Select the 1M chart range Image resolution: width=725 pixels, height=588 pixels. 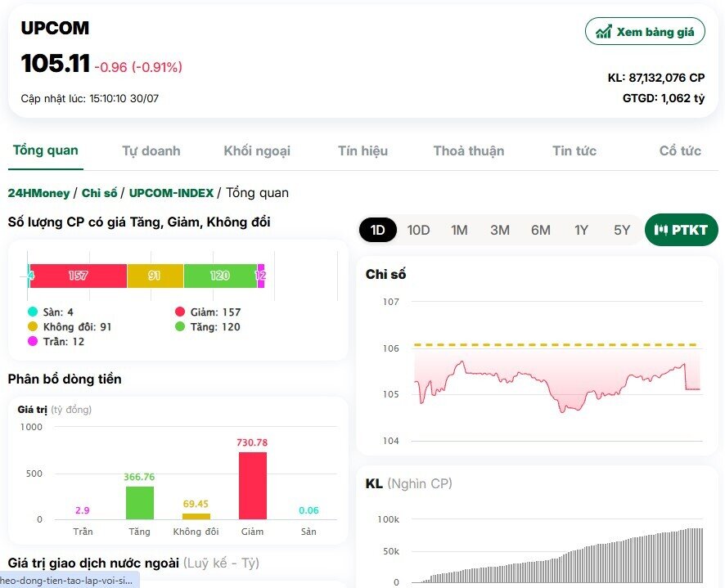pyautogui.click(x=459, y=230)
